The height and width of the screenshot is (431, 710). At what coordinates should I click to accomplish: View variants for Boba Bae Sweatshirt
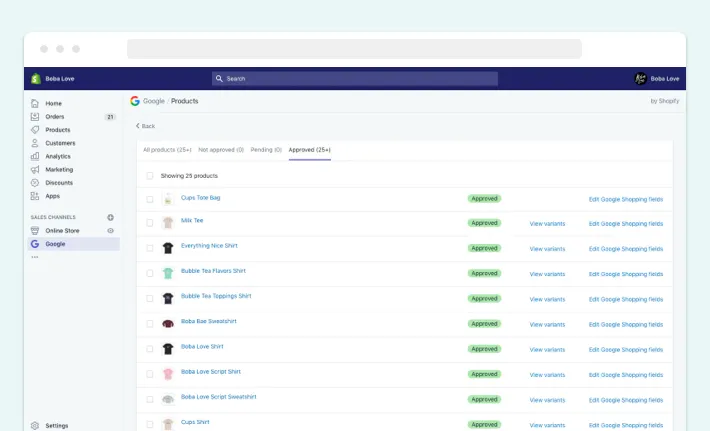click(x=547, y=325)
